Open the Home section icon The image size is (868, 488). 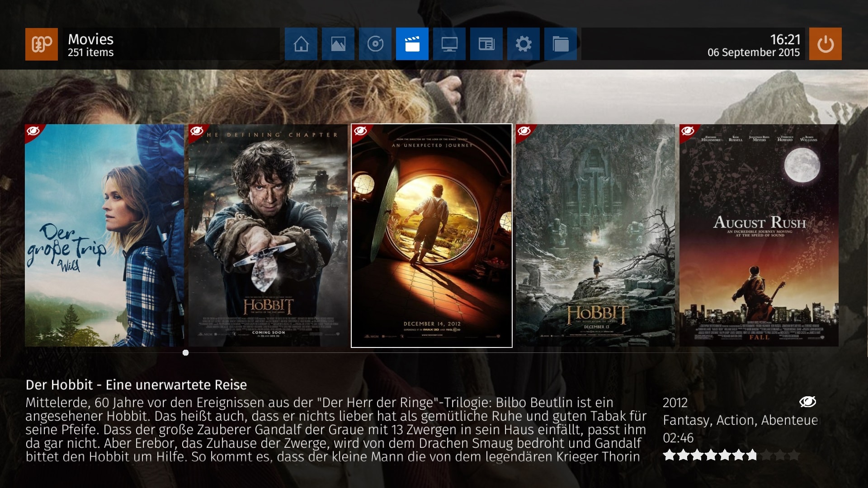(x=301, y=44)
